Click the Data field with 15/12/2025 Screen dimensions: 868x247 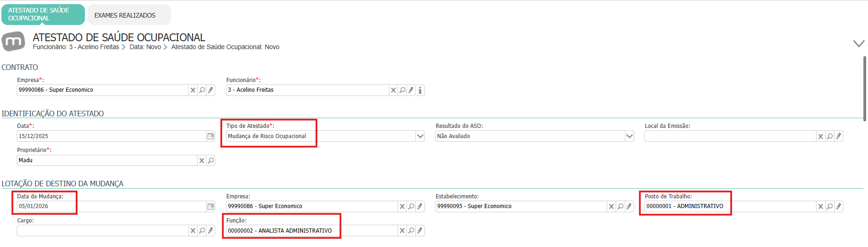click(111, 136)
